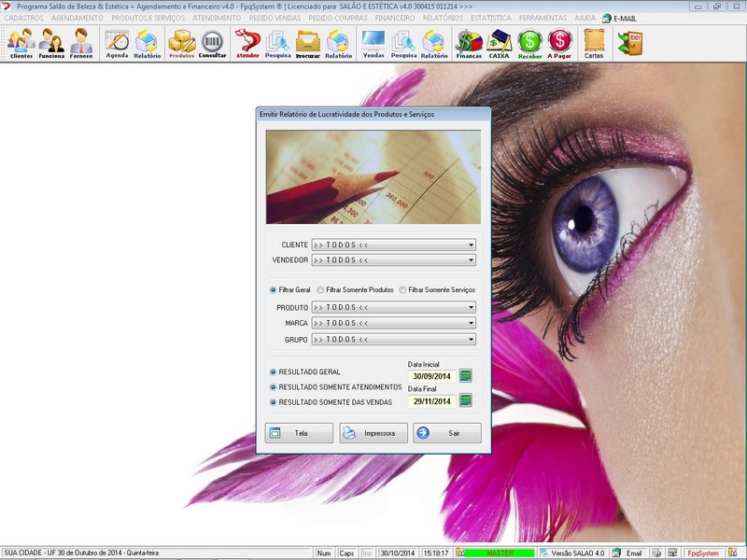
Task: Click the red A Pagar dollar icon
Action: coord(559,43)
